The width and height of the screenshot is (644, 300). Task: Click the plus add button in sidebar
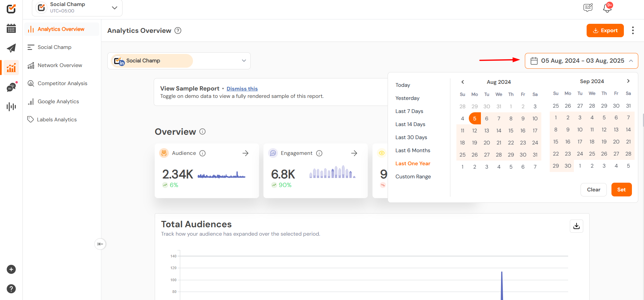tap(11, 269)
